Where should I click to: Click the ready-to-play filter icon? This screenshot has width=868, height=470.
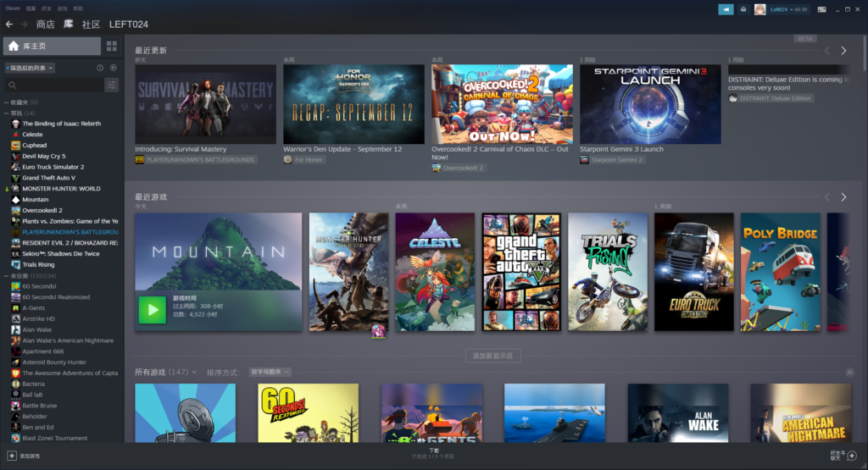click(114, 68)
